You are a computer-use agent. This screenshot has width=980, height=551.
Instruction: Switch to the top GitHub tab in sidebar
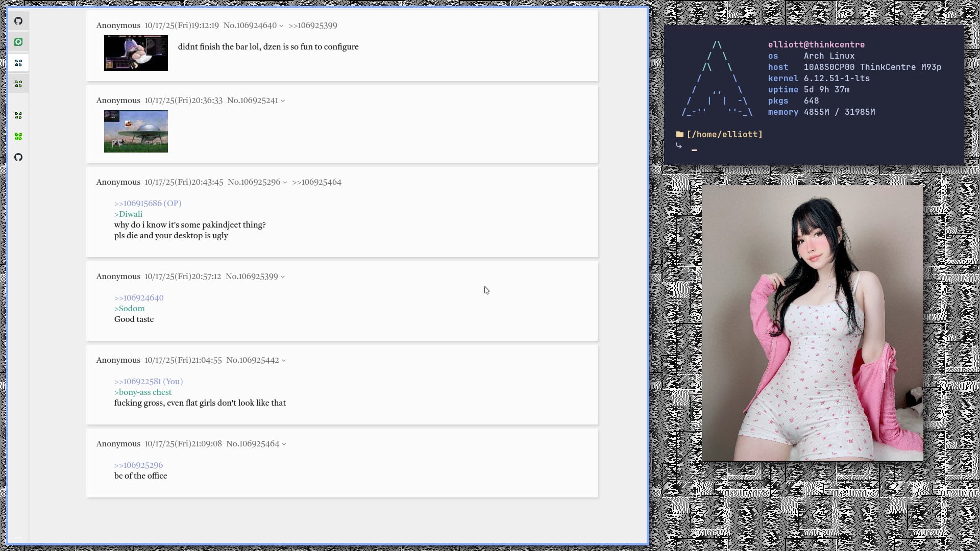coord(18,21)
